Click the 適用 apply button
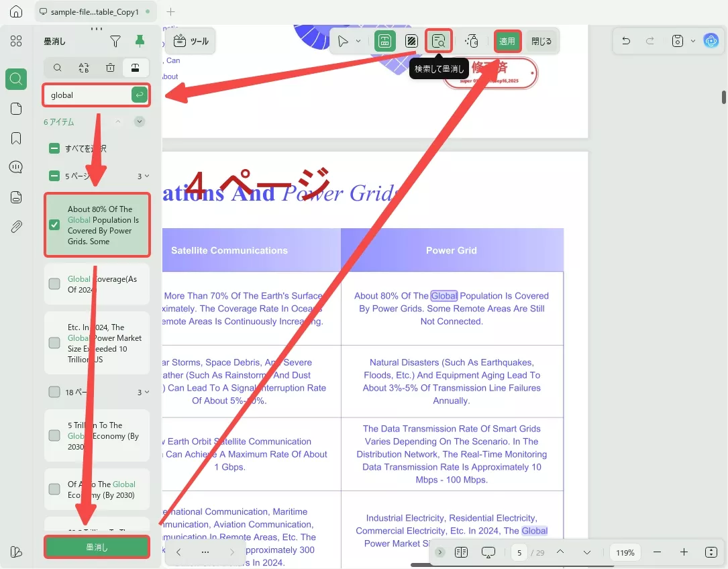728x569 pixels. [507, 42]
